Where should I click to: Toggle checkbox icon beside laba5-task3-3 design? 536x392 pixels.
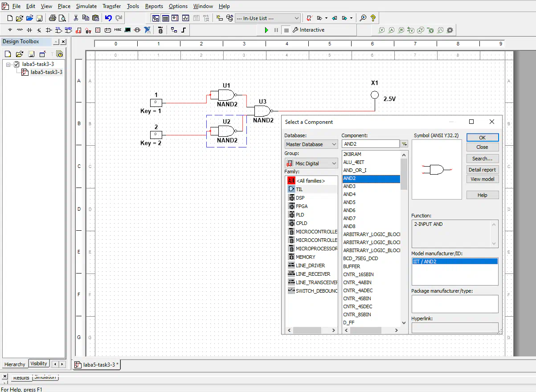17,64
